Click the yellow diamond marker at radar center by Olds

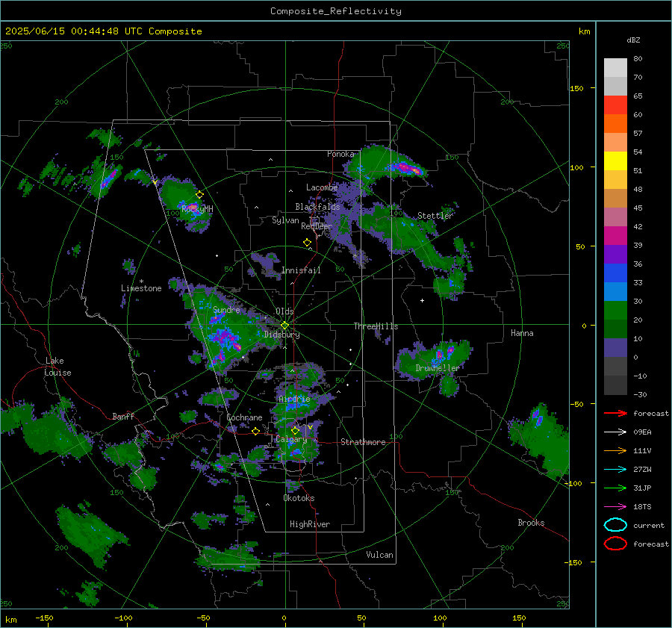click(284, 326)
